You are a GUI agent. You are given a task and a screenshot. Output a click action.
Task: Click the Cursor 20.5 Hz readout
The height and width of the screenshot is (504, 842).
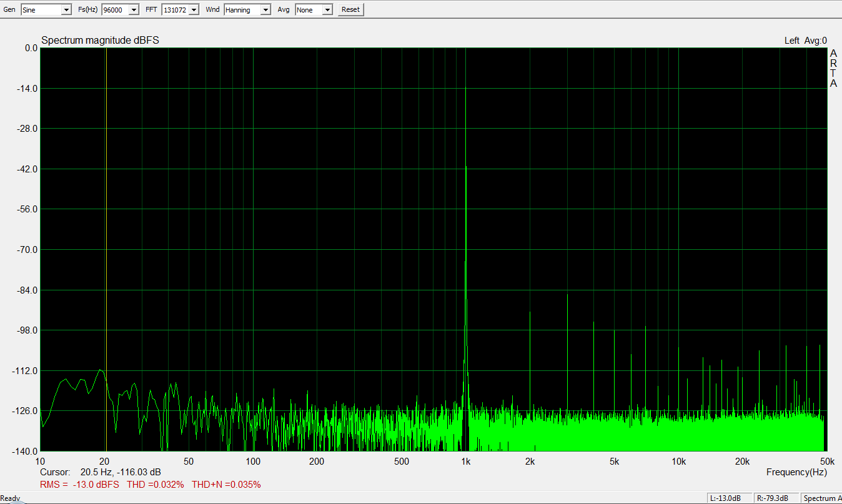[x=101, y=473]
